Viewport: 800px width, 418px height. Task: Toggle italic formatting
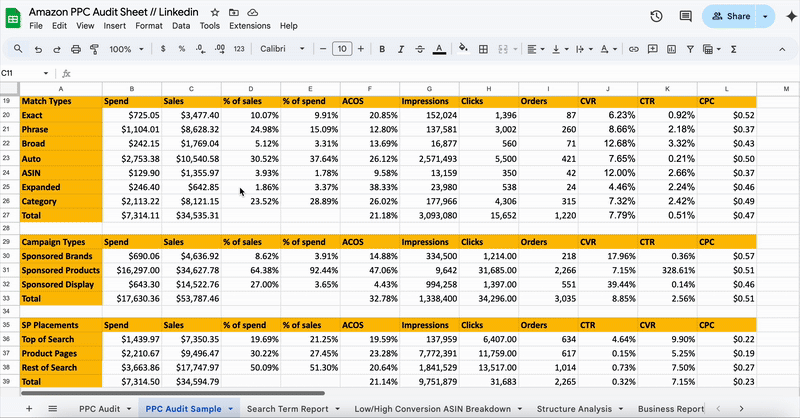[x=401, y=49]
